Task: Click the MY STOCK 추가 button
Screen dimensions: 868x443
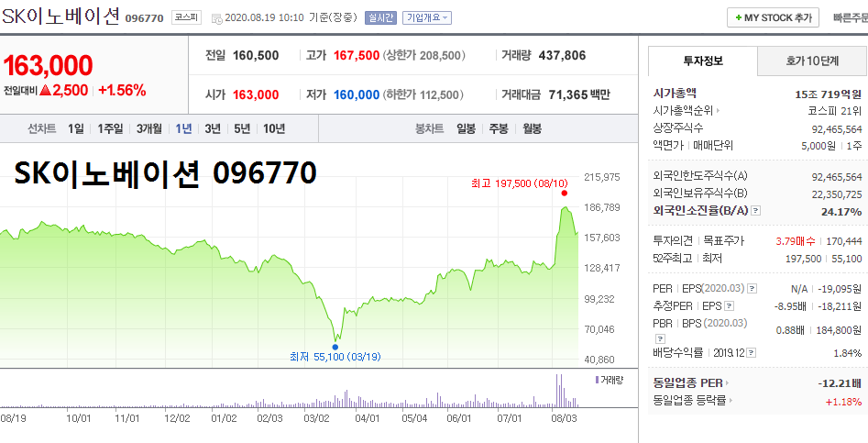Action: coord(773,17)
